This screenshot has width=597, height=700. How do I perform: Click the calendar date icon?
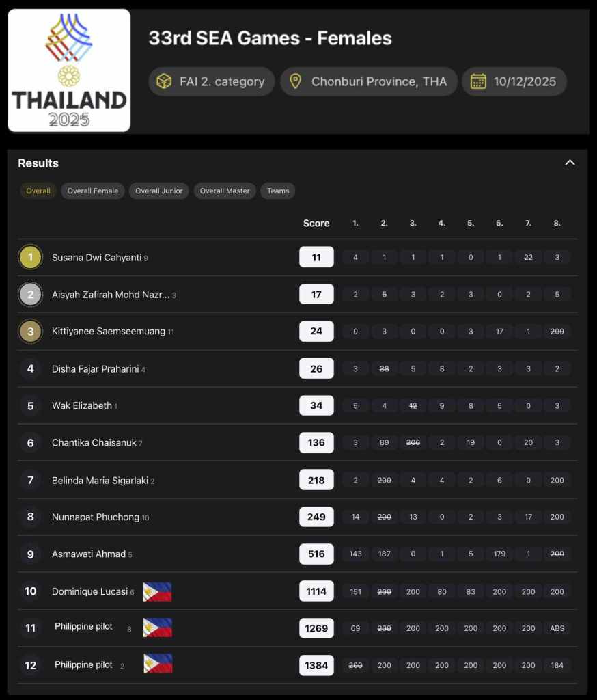tap(478, 81)
